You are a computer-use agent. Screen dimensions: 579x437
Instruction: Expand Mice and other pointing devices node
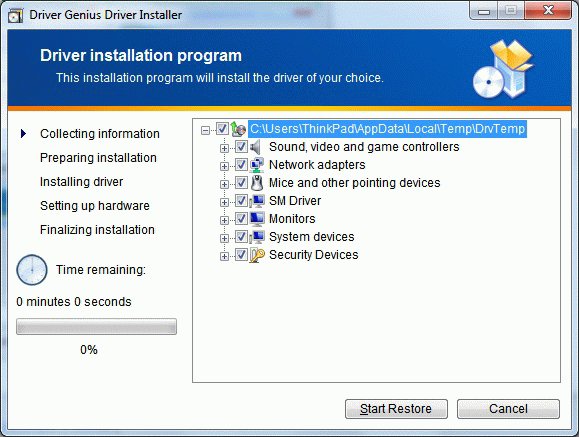(x=224, y=184)
